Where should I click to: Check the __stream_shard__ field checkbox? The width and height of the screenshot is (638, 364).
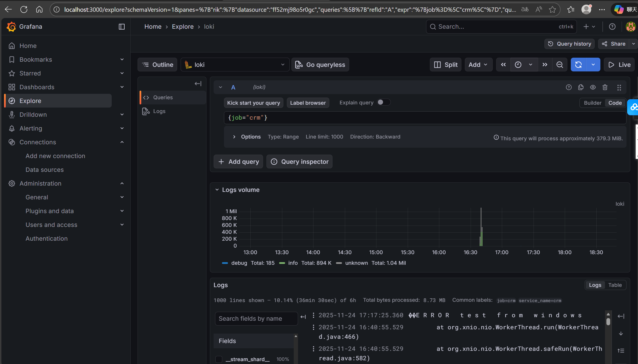[219, 359]
